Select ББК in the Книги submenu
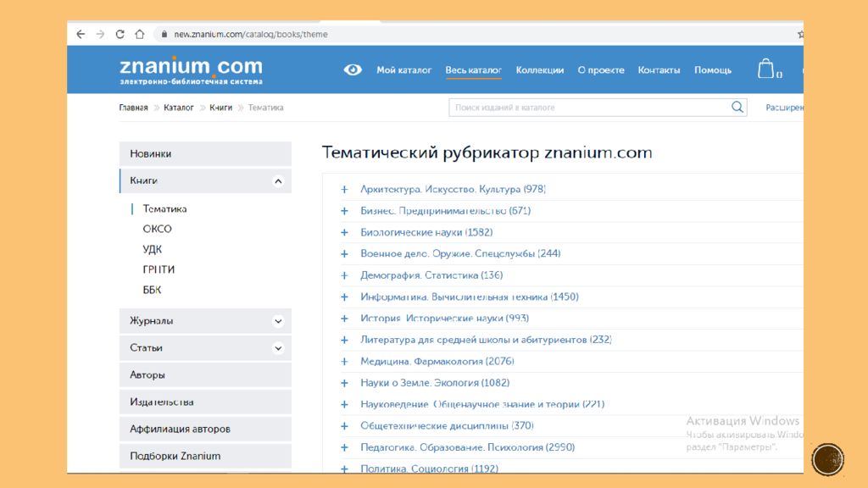The image size is (868, 488). (x=152, y=290)
